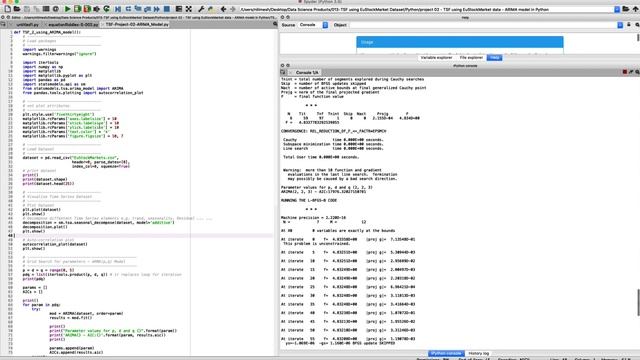This screenshot has width=640, height=360.
Task: Select the Help tab
Action: pyautogui.click(x=495, y=58)
